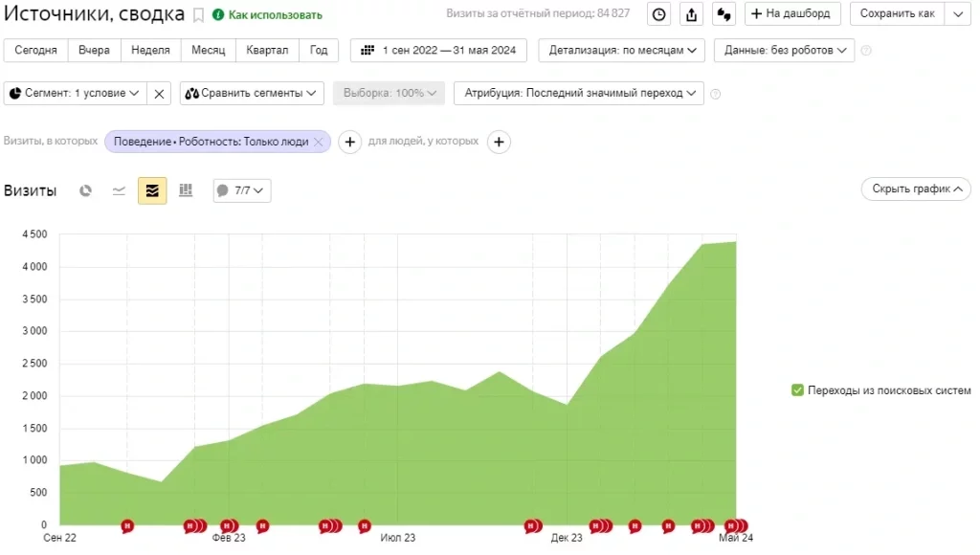Open 'Детализация: по месяцам' dropdown
Viewport: 980px width, 555px height.
click(x=621, y=50)
